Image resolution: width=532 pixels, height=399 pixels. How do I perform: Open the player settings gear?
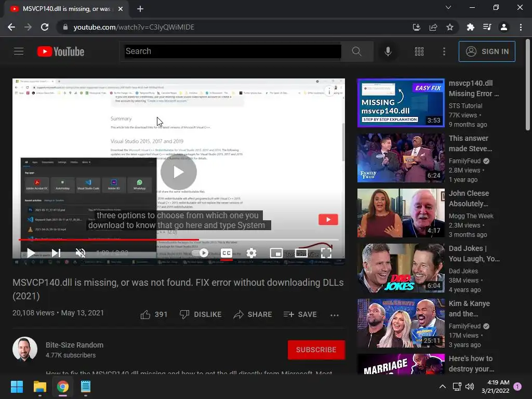point(251,253)
